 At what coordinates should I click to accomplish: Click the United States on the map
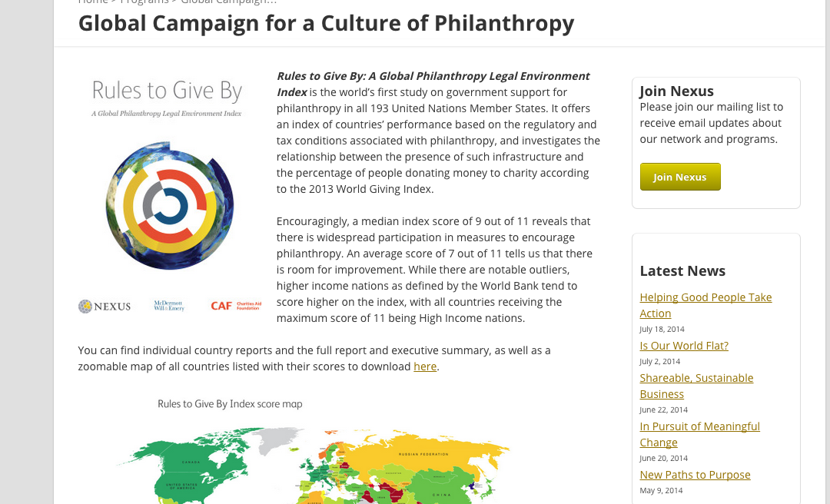pyautogui.click(x=181, y=486)
